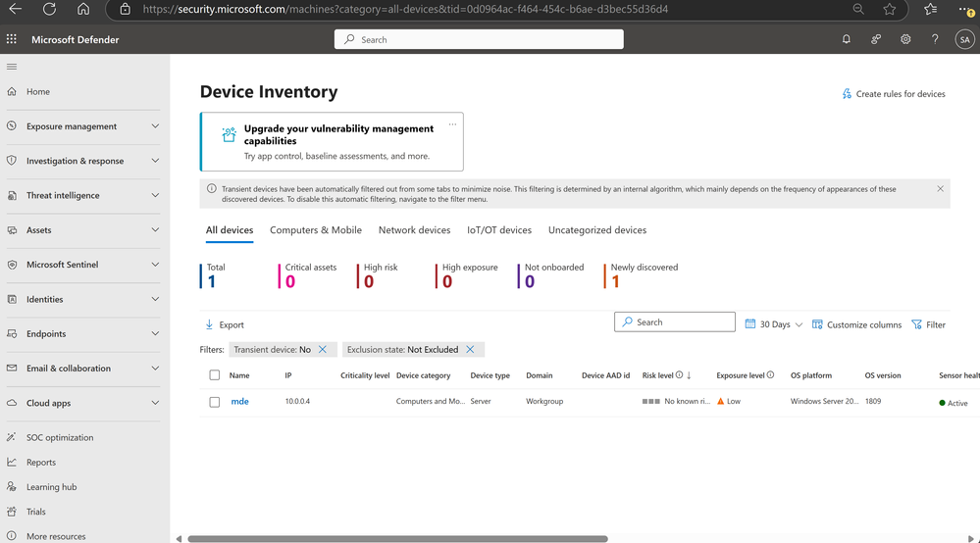The image size is (980, 543).
Task: Expand Investigation & response section
Action: click(155, 161)
